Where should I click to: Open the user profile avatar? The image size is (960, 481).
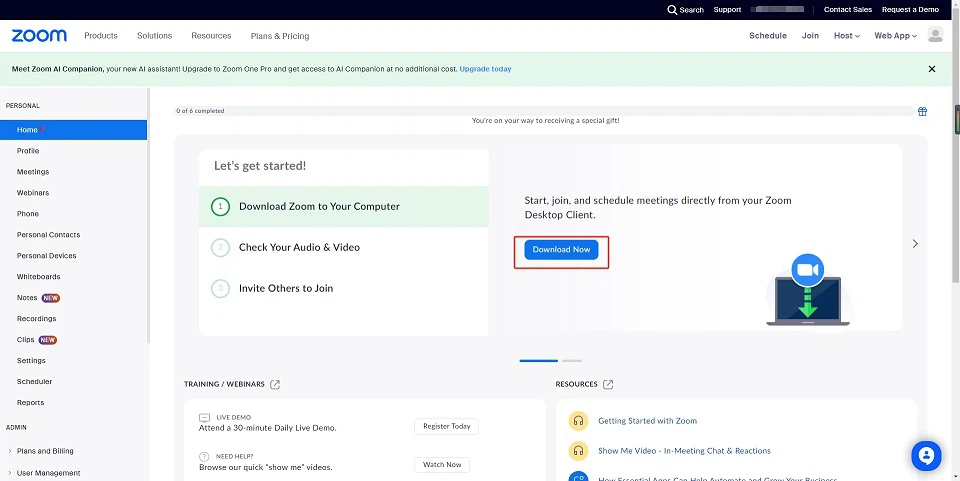pos(935,35)
